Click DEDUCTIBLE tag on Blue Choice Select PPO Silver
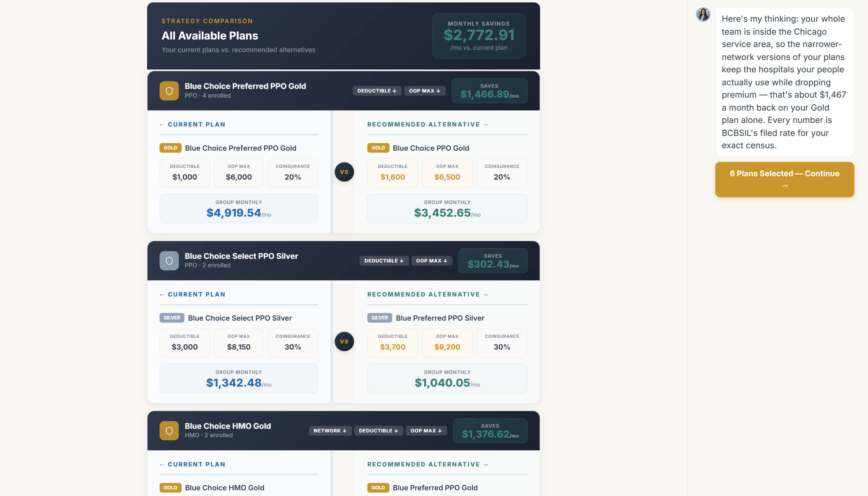868x496 pixels. click(384, 261)
